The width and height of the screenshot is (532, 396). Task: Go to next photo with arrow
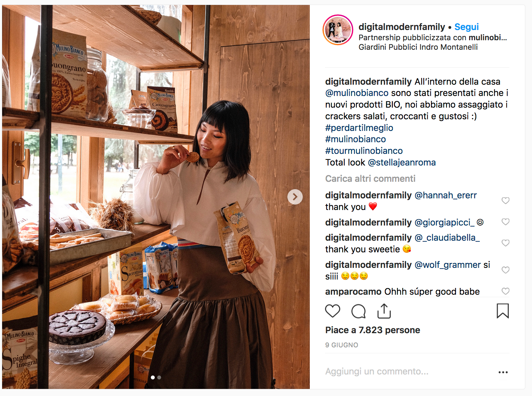(295, 197)
